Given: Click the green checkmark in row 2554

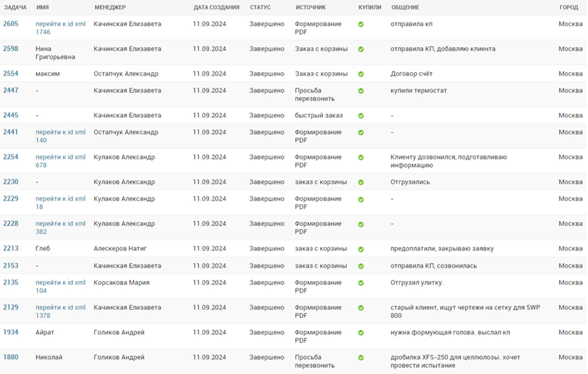Looking at the screenshot, I should (x=361, y=74).
